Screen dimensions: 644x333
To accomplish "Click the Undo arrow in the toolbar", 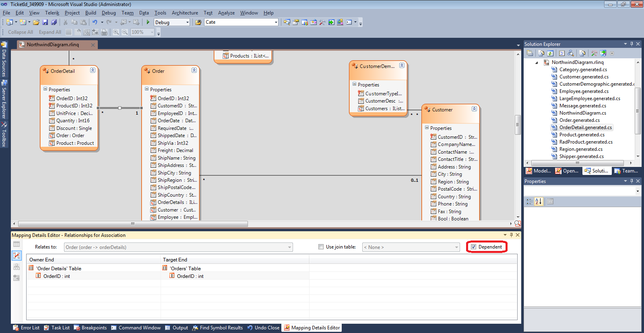I will point(95,22).
